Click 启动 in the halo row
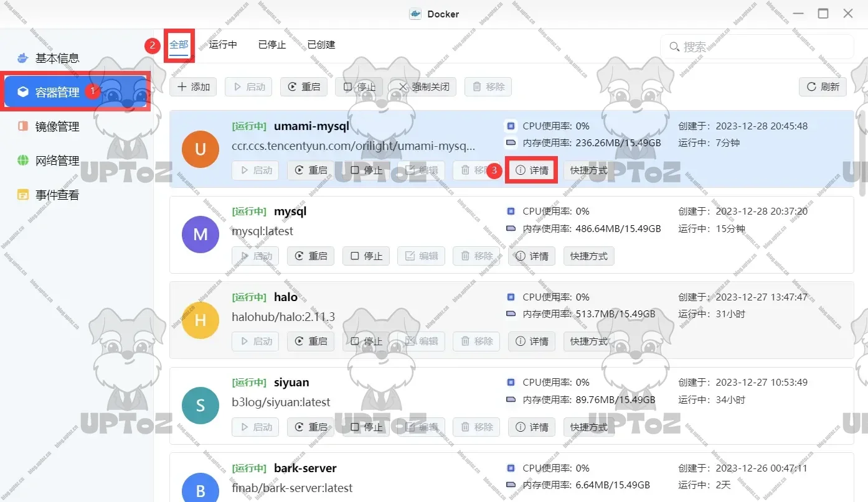Image resolution: width=868 pixels, height=502 pixels. coord(255,342)
